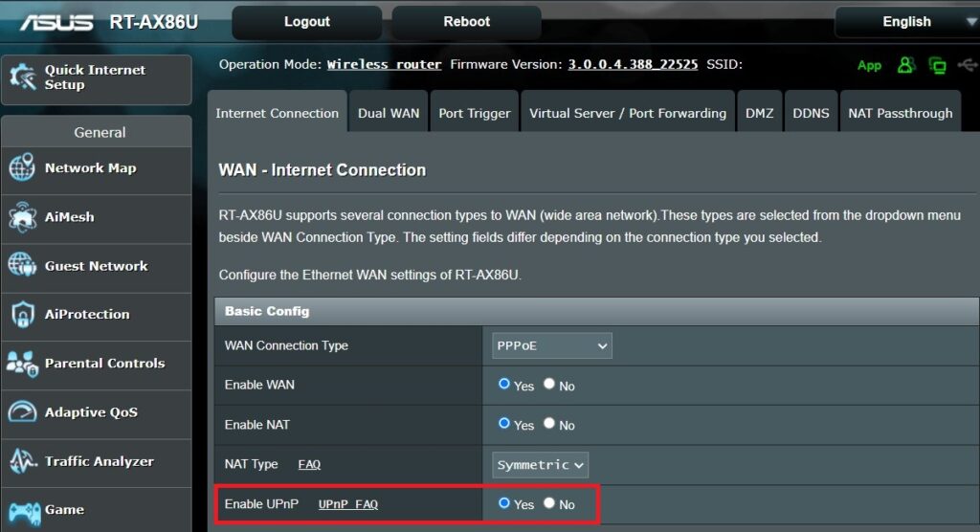Select No for Enable NAT
This screenshot has width=980, height=532.
coord(548,423)
